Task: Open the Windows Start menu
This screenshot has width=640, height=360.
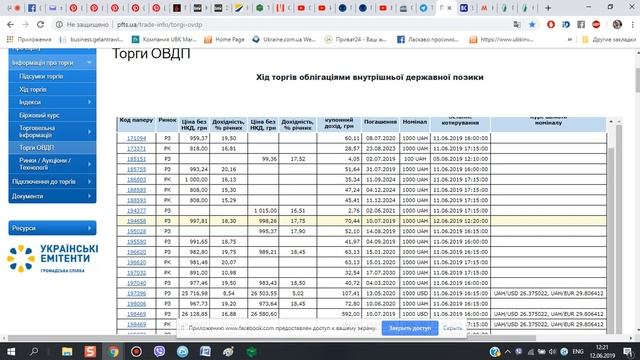Action: click(x=11, y=351)
